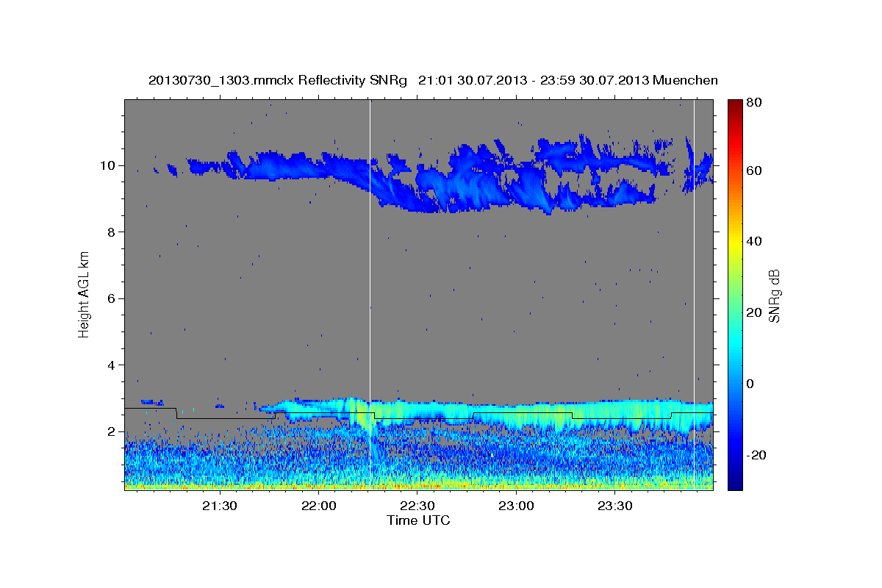Viewport: 882px width, 588px height.
Task: Click the 'Time UTC' axis label
Action: click(418, 520)
